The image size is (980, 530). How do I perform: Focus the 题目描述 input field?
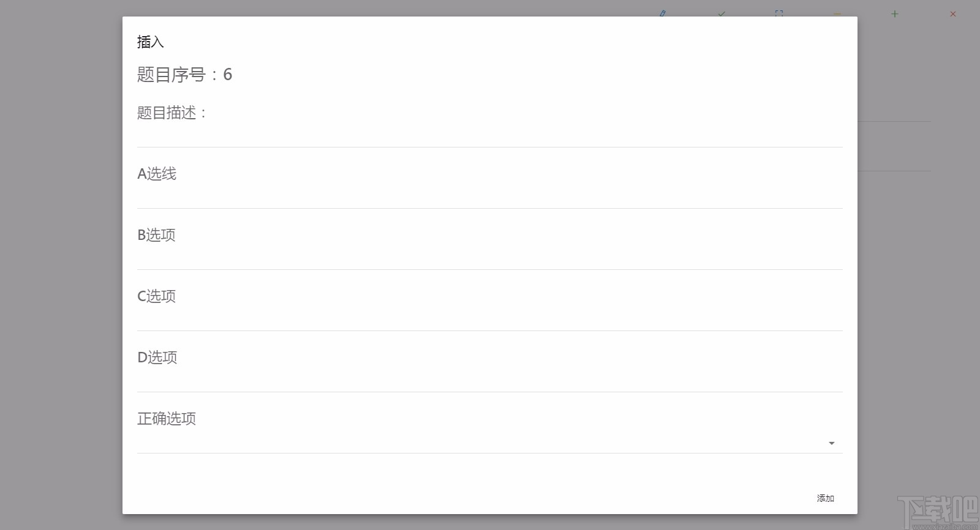pyautogui.click(x=489, y=136)
